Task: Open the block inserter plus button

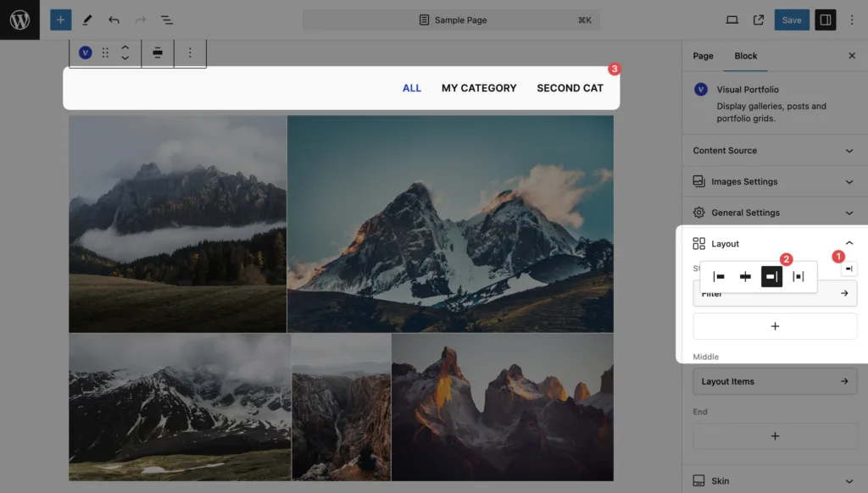Action: coord(60,19)
